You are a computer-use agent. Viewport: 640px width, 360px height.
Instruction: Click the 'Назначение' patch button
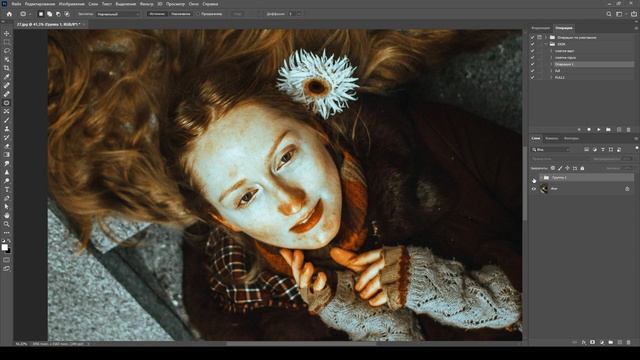(180, 14)
